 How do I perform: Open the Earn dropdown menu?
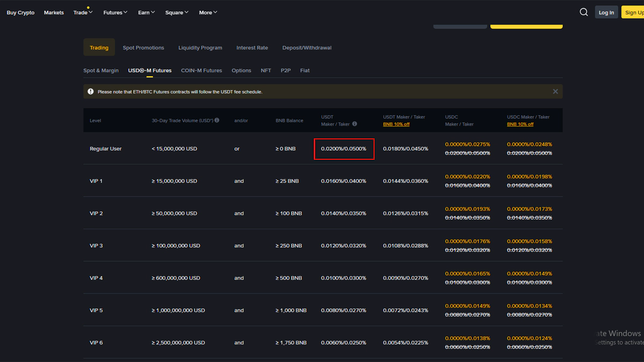[x=146, y=12]
